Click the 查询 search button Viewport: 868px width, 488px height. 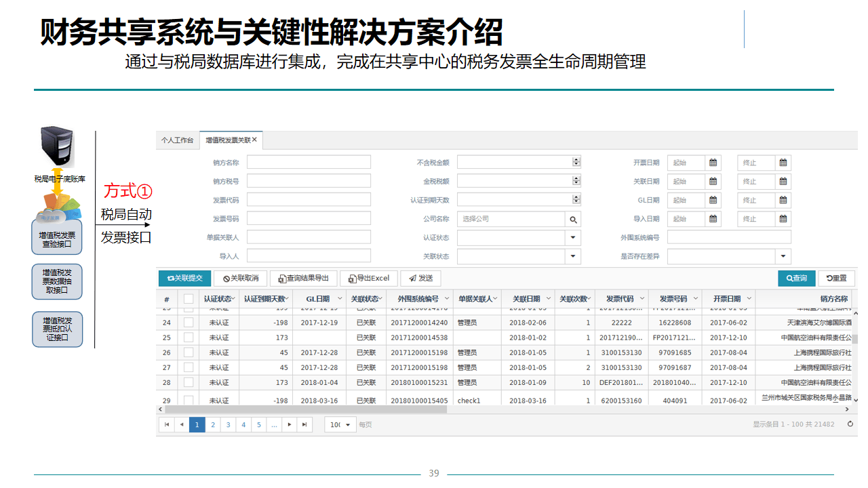coord(796,278)
